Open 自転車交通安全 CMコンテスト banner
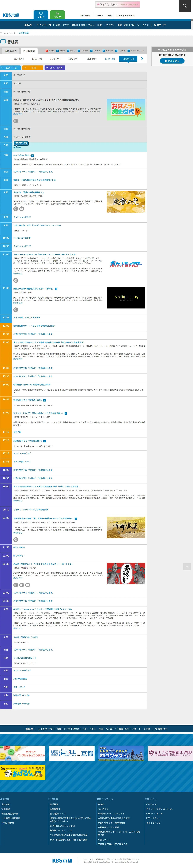 click(121, 753)
